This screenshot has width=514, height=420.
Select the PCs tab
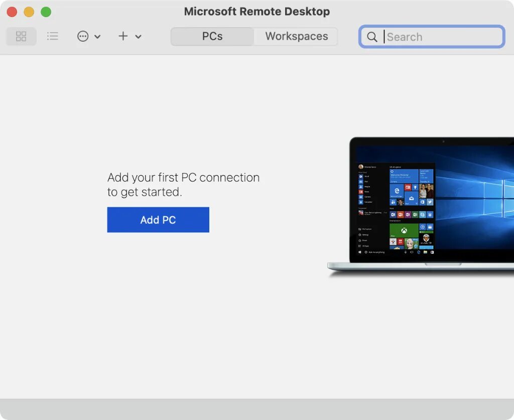[x=212, y=36]
